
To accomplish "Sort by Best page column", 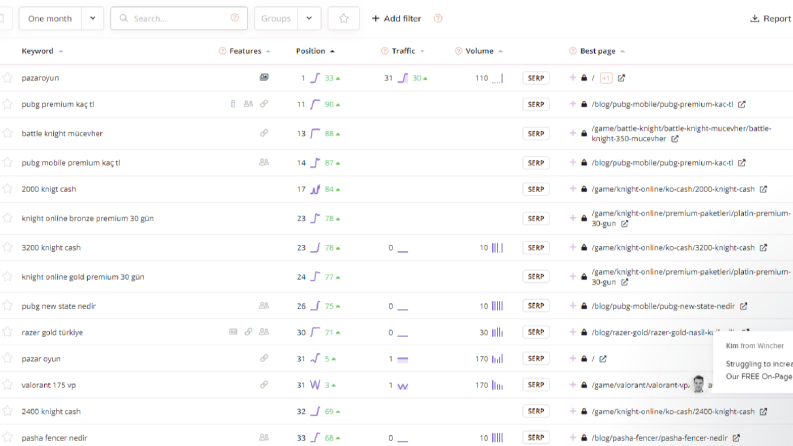I will coord(602,51).
